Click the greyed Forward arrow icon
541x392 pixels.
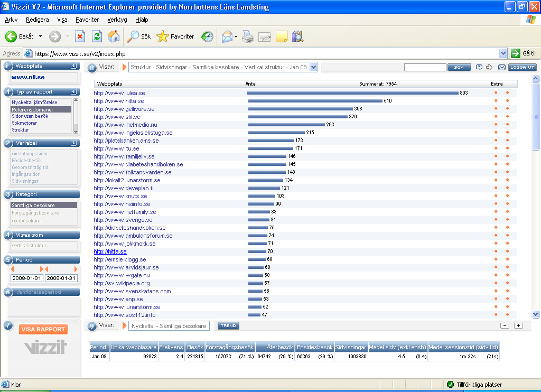tap(55, 36)
